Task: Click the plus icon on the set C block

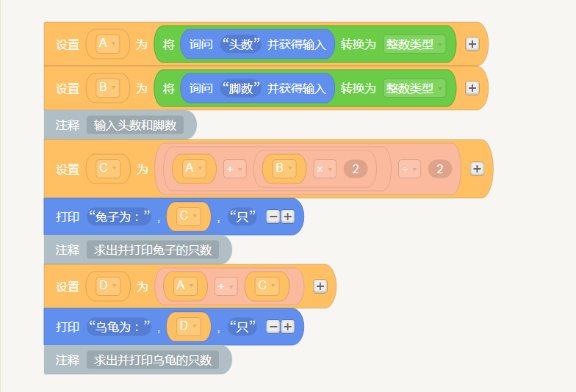Action: tap(477, 169)
